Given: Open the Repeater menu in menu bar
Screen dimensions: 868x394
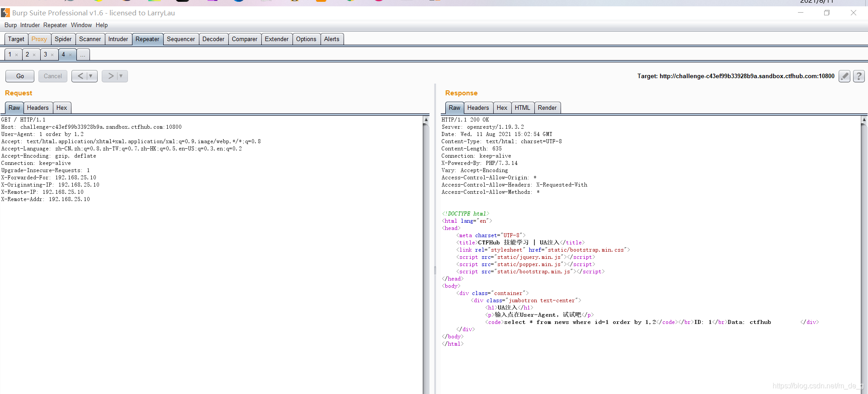Looking at the screenshot, I should pyautogui.click(x=55, y=25).
